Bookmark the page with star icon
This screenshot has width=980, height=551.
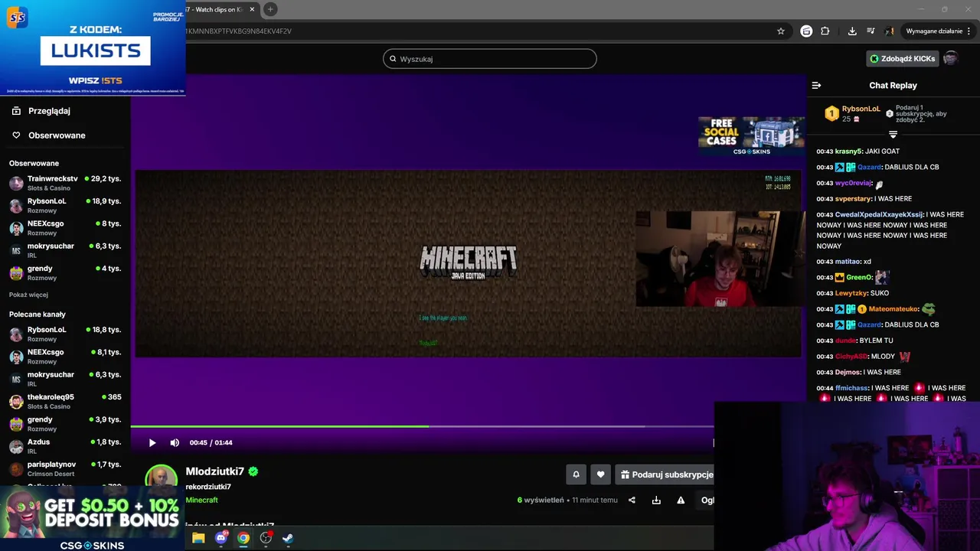781,31
